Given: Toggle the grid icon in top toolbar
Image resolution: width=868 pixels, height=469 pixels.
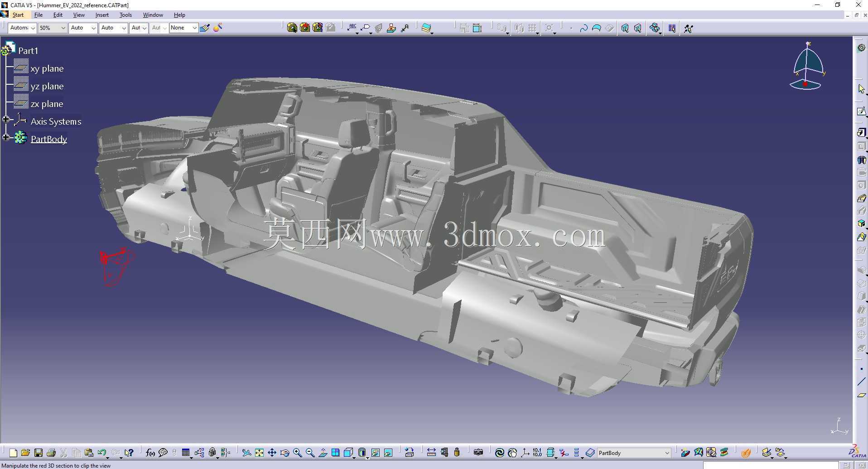Looking at the screenshot, I should pos(672,28).
